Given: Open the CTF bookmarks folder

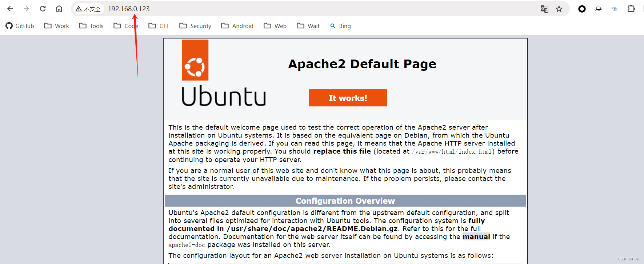Looking at the screenshot, I should [x=159, y=26].
